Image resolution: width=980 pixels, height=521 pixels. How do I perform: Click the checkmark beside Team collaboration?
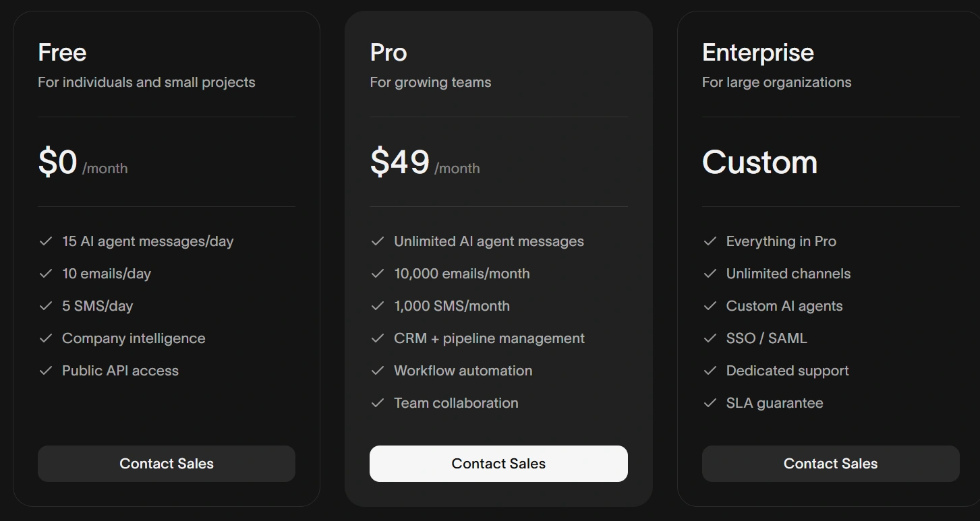378,403
